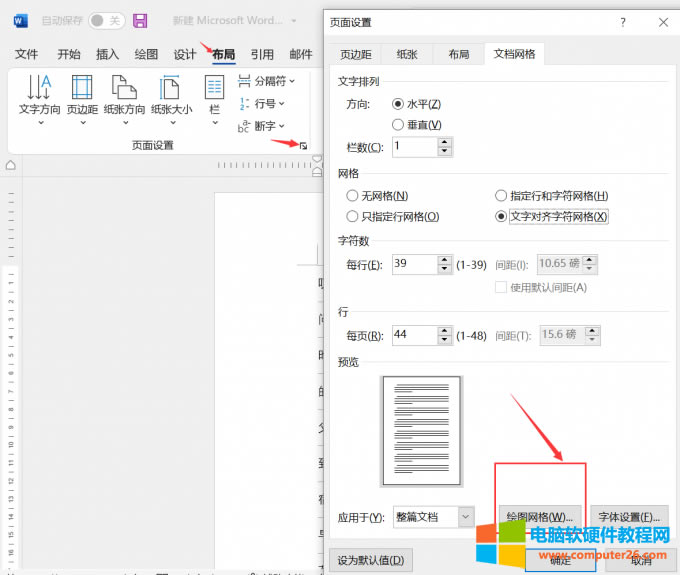Viewport: 680px width, 575px height.
Task: Select the No grid (无网格) option
Action: click(352, 197)
